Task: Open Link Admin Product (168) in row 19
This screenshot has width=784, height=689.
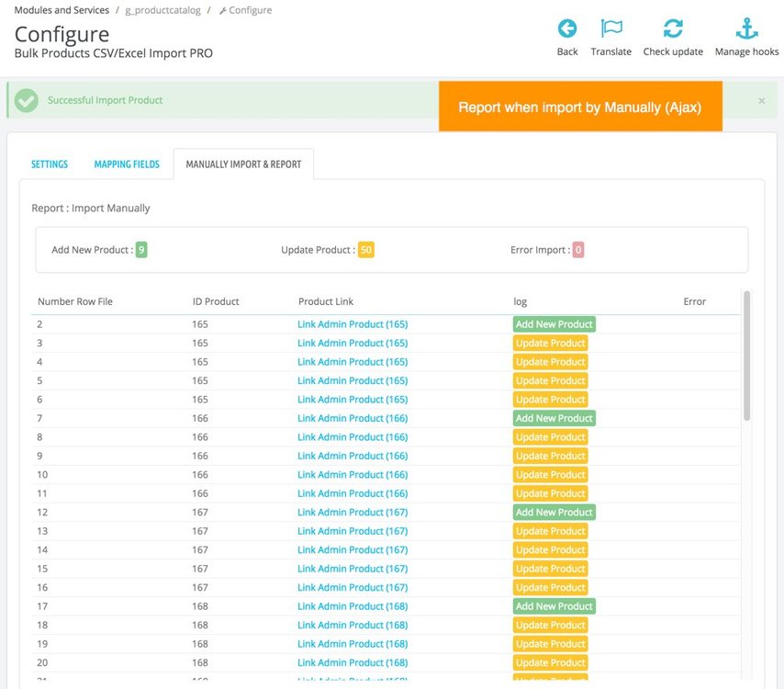Action: (x=353, y=644)
